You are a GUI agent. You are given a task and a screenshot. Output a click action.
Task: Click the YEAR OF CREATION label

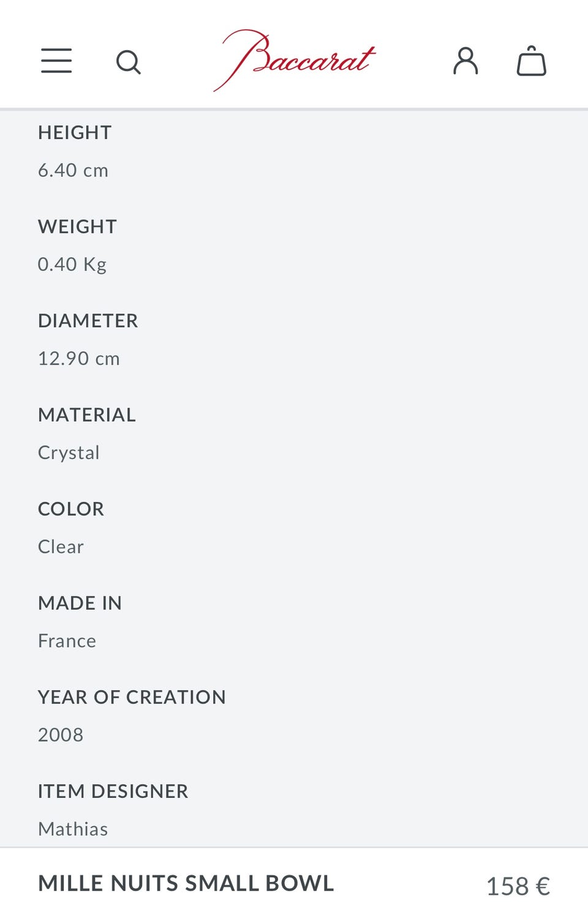(132, 697)
